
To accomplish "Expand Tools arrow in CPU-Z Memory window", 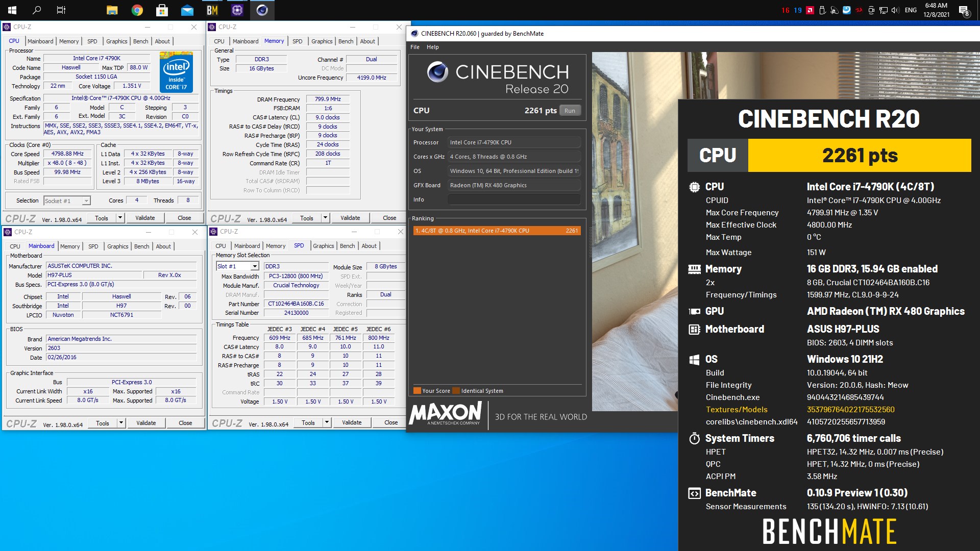I will [x=325, y=218].
